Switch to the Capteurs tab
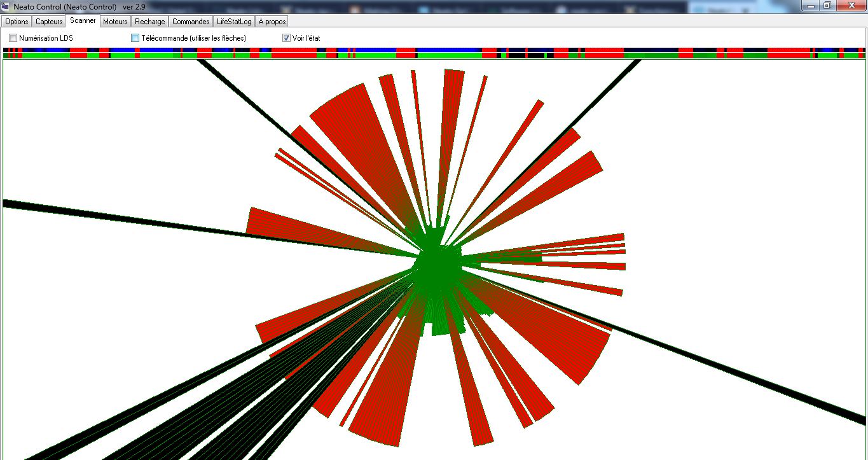The image size is (868, 460). pyautogui.click(x=49, y=22)
